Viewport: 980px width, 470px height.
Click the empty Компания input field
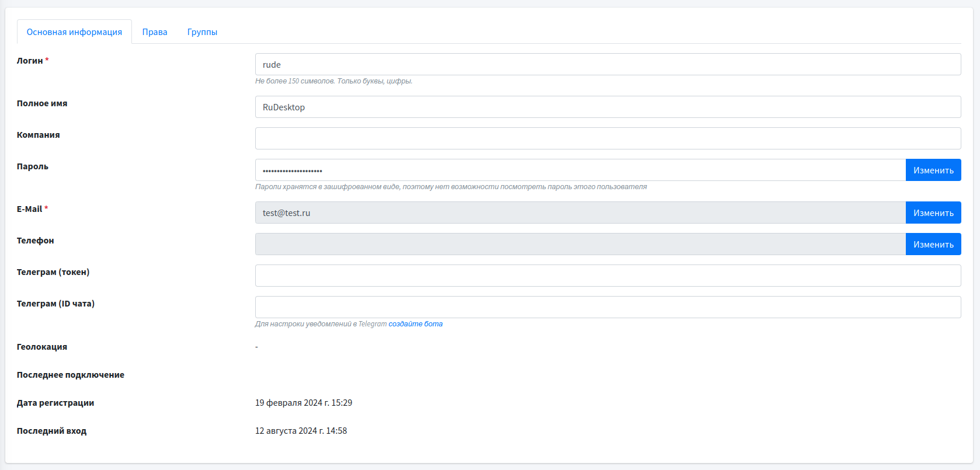(x=607, y=139)
